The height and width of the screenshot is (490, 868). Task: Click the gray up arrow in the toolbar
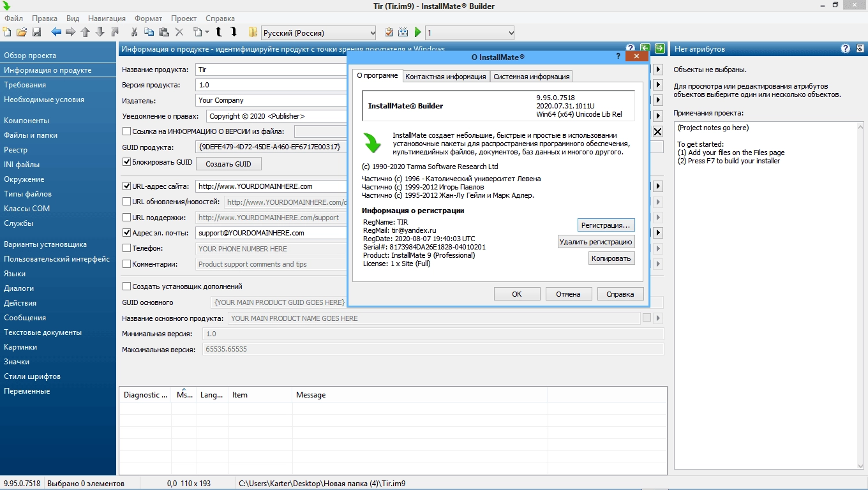(86, 32)
